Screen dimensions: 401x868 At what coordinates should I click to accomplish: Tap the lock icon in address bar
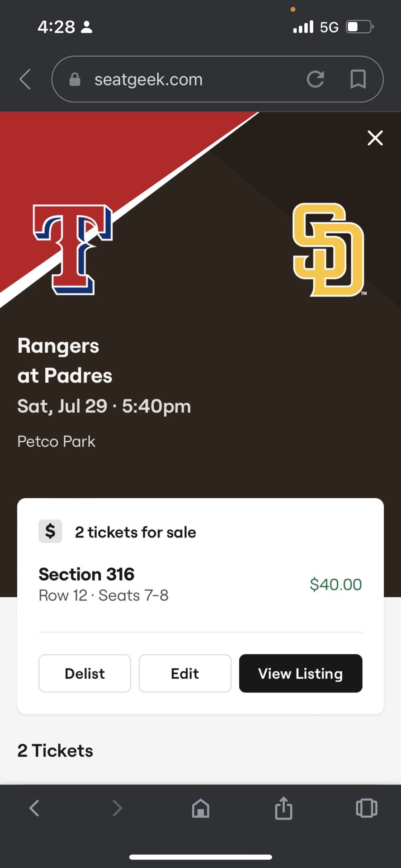click(75, 80)
